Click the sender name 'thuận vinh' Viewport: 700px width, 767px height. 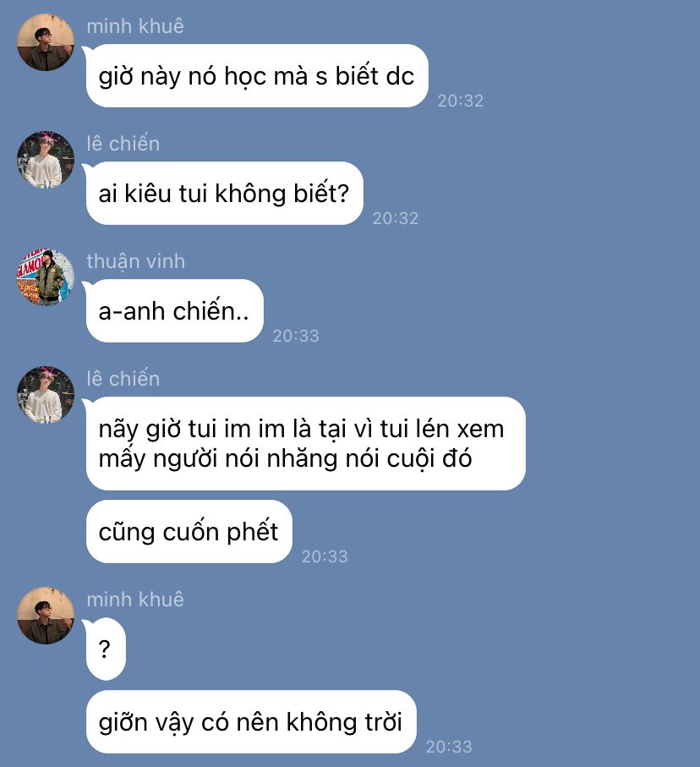[x=136, y=261]
